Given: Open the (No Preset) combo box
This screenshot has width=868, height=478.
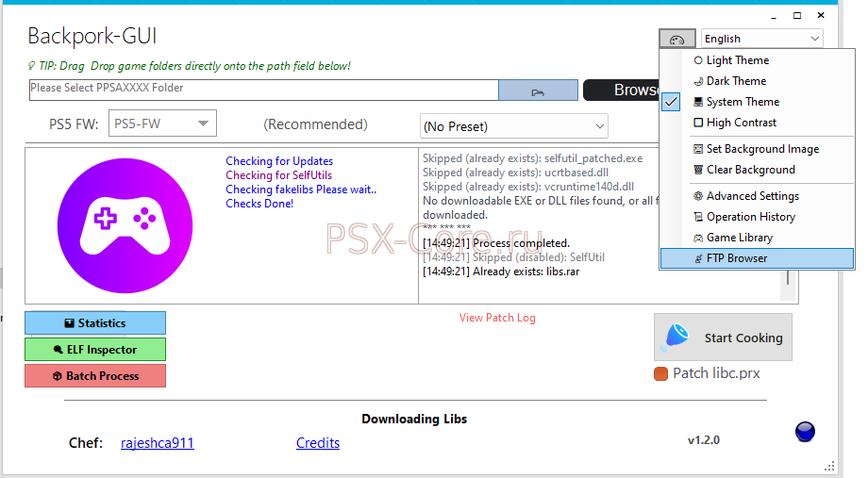Looking at the screenshot, I should 513,126.
